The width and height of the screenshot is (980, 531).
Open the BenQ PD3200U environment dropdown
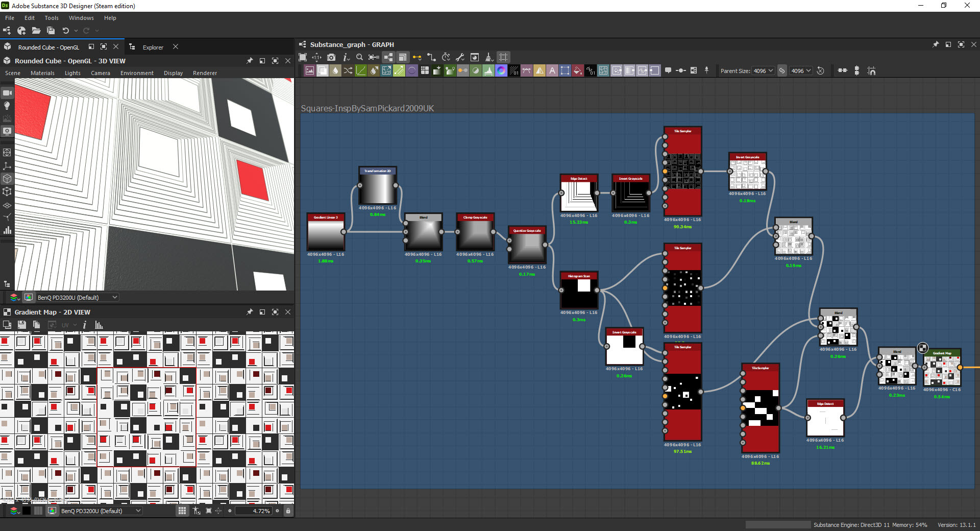77,297
